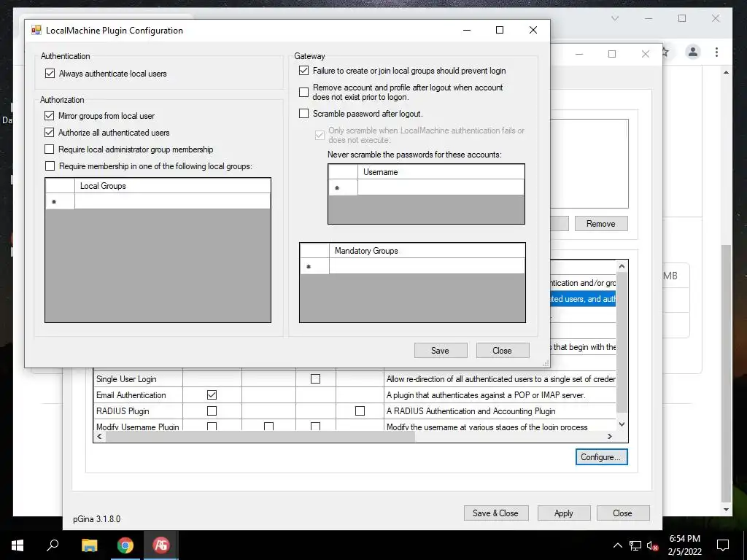Viewport: 747px width, 560px height.
Task: Click the new Username entry cell
Action: [441, 187]
